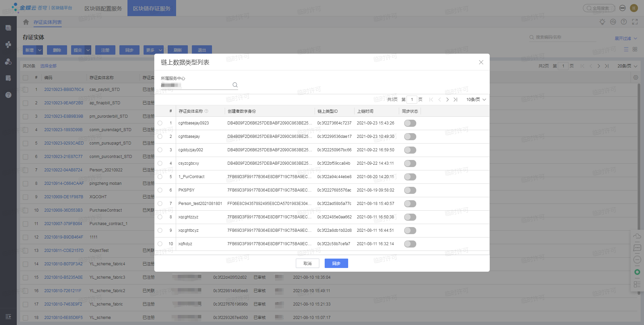Check the checkbox for row 20210810-B5235A0E
Screen dimensions: 644x325
tap(25, 277)
